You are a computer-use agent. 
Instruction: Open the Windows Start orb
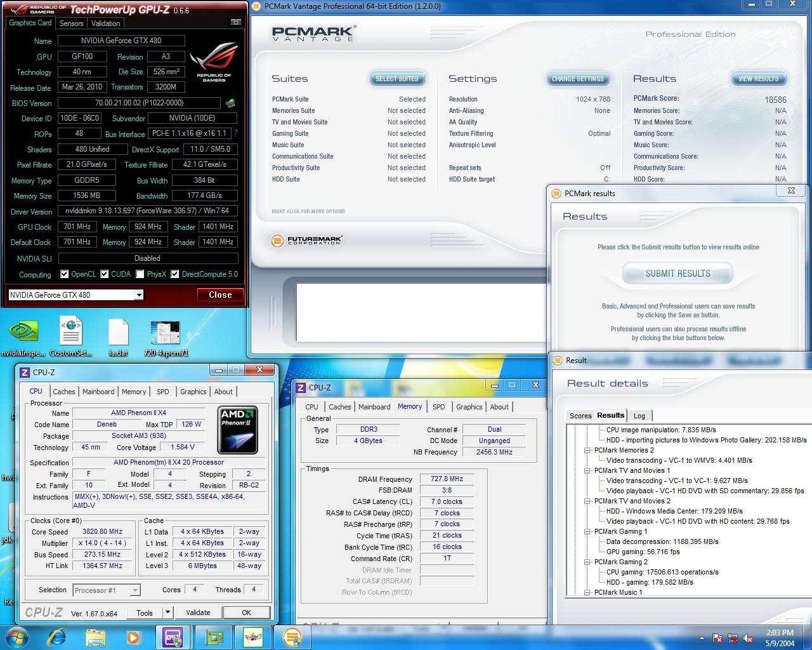click(x=16, y=637)
